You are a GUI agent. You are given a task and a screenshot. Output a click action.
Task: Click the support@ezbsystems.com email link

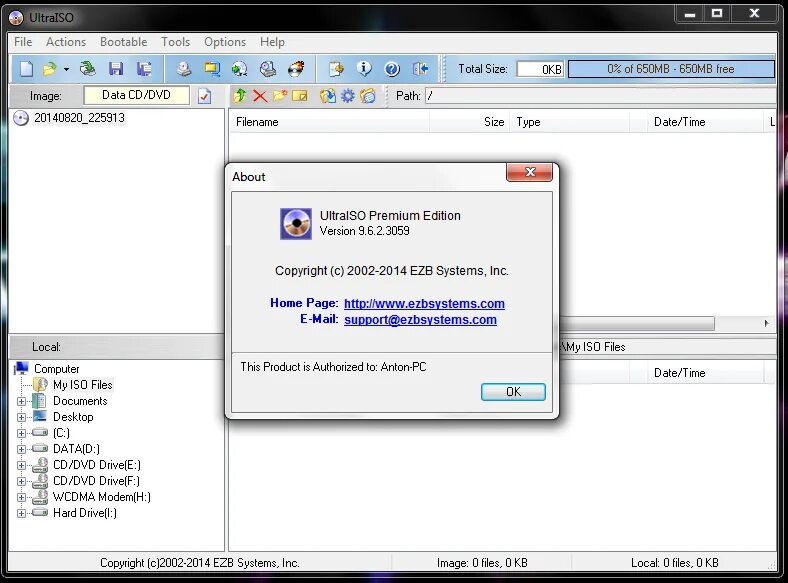pos(420,320)
